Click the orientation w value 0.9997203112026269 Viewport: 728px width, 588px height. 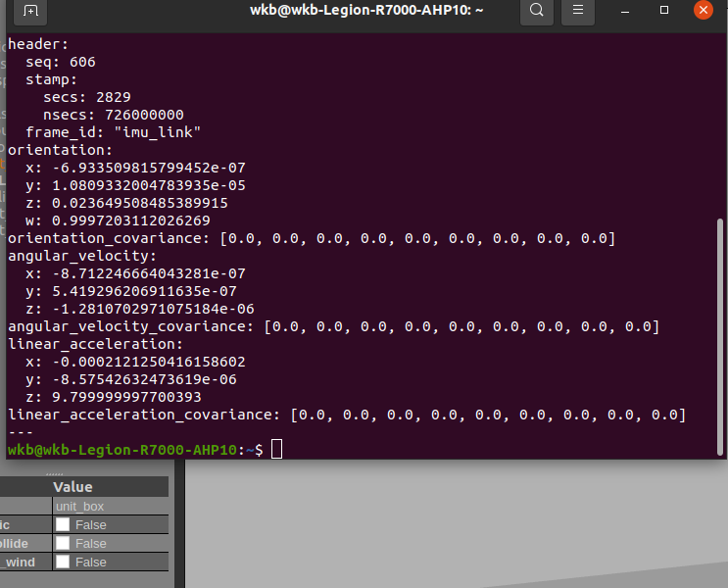tap(131, 220)
